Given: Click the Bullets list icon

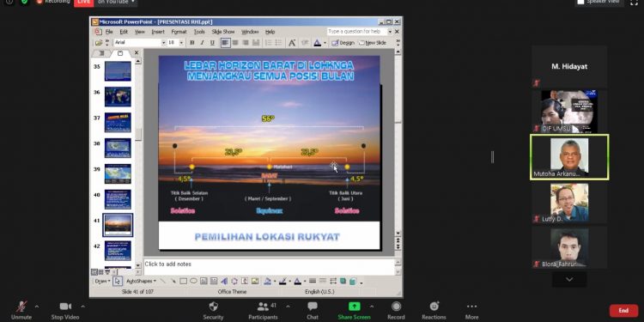Looking at the screenshot, I should coord(278,43).
